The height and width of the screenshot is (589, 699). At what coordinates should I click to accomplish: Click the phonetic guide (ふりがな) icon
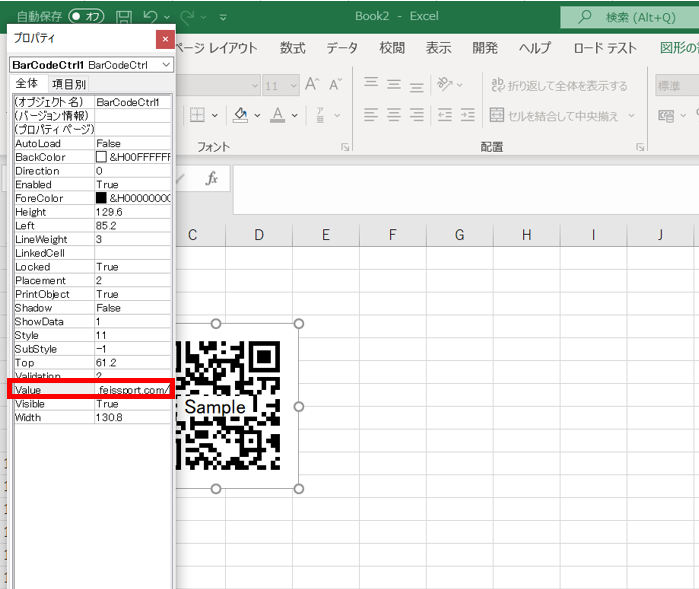[321, 115]
